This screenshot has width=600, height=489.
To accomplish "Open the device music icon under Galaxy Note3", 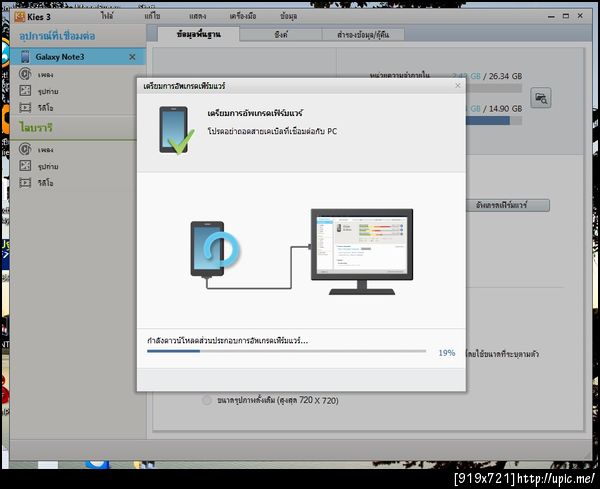I will pyautogui.click(x=25, y=74).
